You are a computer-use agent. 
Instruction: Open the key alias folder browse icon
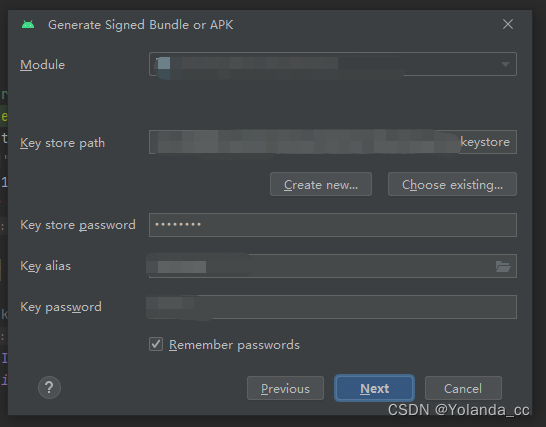pyautogui.click(x=503, y=266)
